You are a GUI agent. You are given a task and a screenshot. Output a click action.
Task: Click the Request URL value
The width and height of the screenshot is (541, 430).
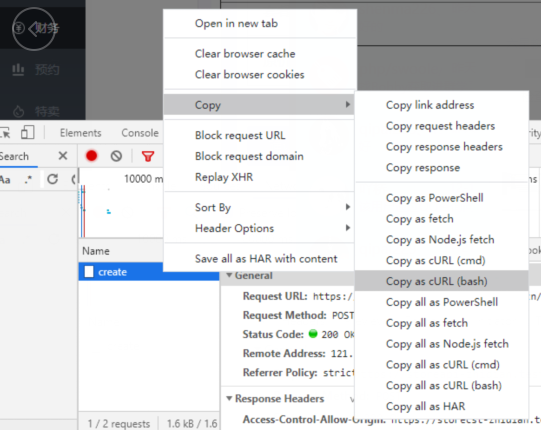(x=333, y=296)
